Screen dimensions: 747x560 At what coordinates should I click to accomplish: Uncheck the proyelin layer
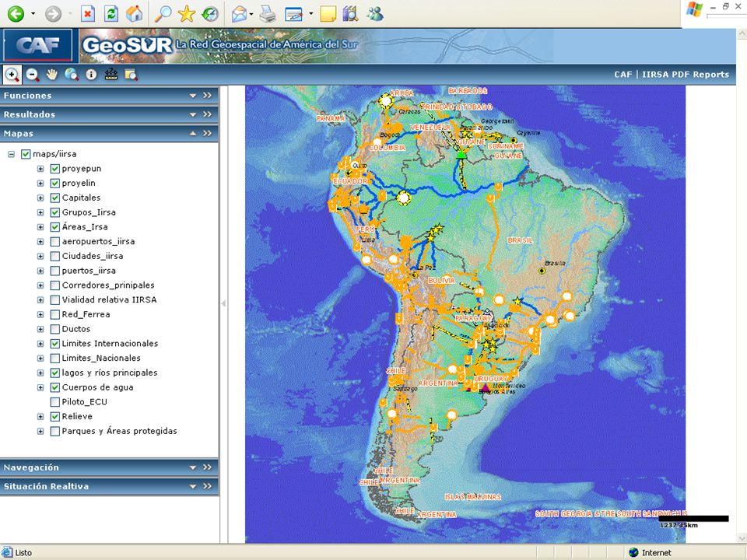[54, 184]
